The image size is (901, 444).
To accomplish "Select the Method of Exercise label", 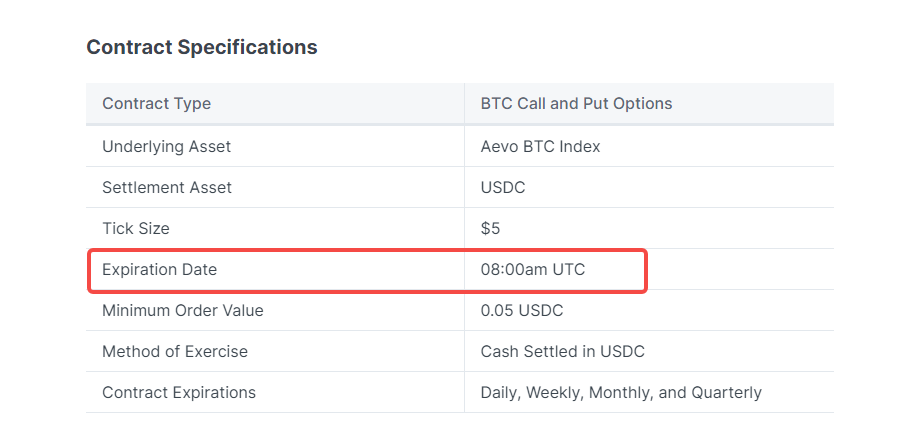I will [x=175, y=352].
